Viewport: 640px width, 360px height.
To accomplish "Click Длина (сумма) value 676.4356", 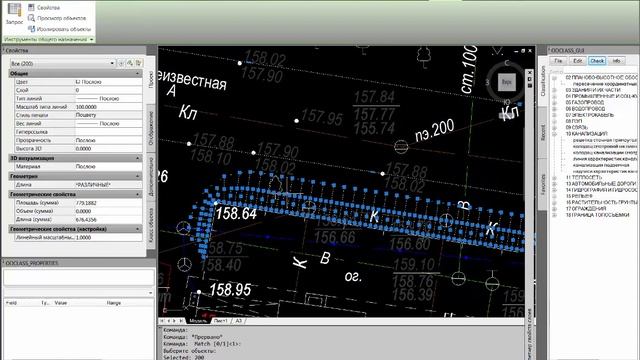I will (109, 220).
